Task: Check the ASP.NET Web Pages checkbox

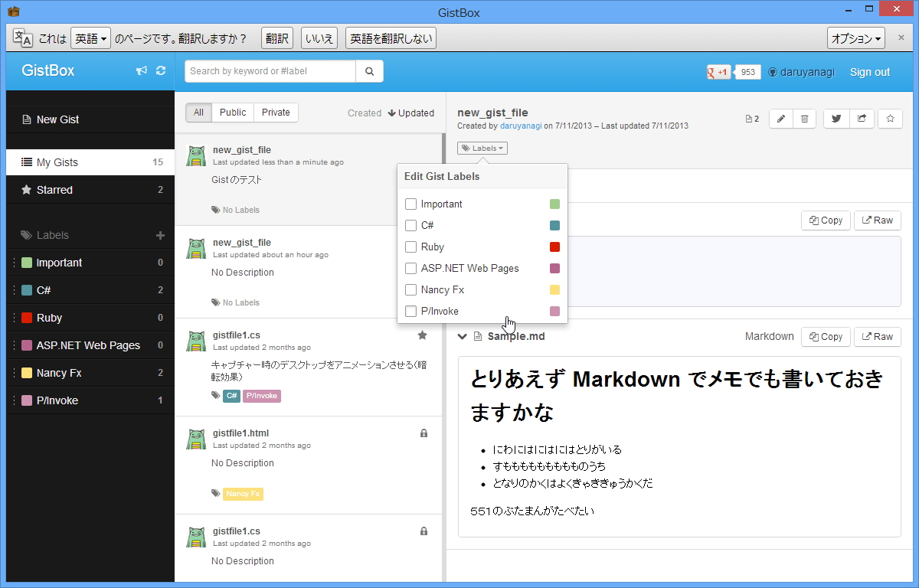Action: (410, 269)
